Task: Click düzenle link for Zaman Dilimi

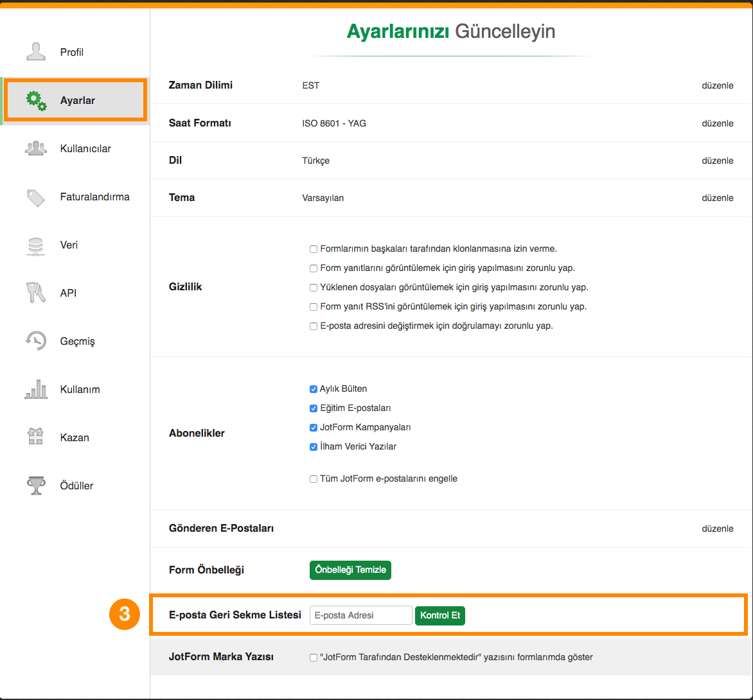Action: click(x=717, y=86)
